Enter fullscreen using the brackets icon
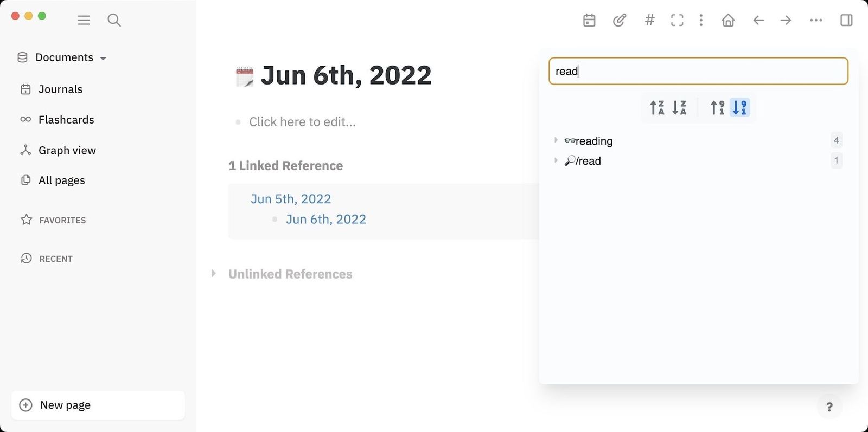868x432 pixels. point(677,20)
